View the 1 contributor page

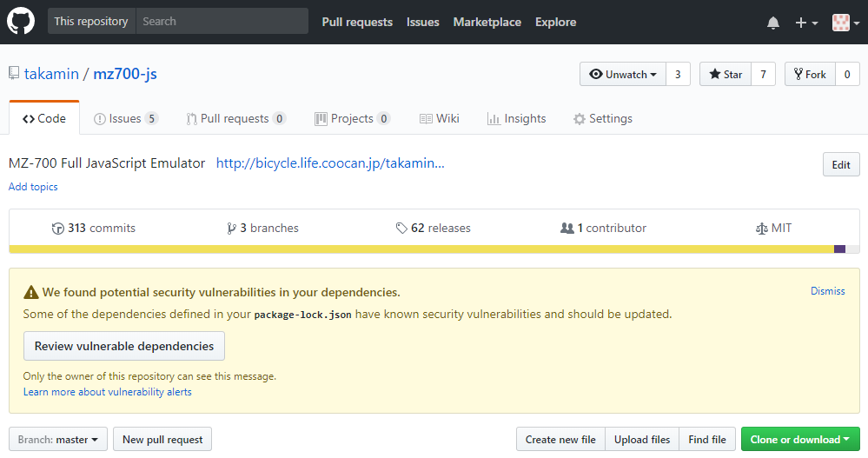603,228
